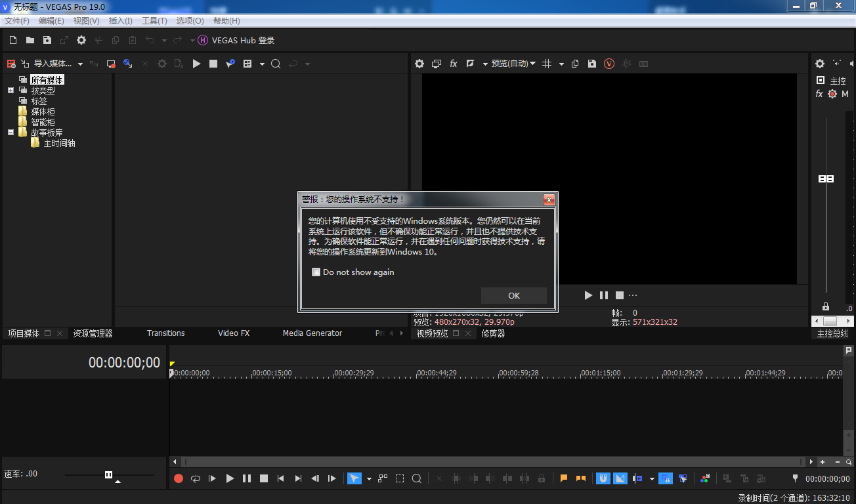The image size is (856, 504).
Task: Collapse the 故事板库 tree node
Action: pyautogui.click(x=11, y=133)
